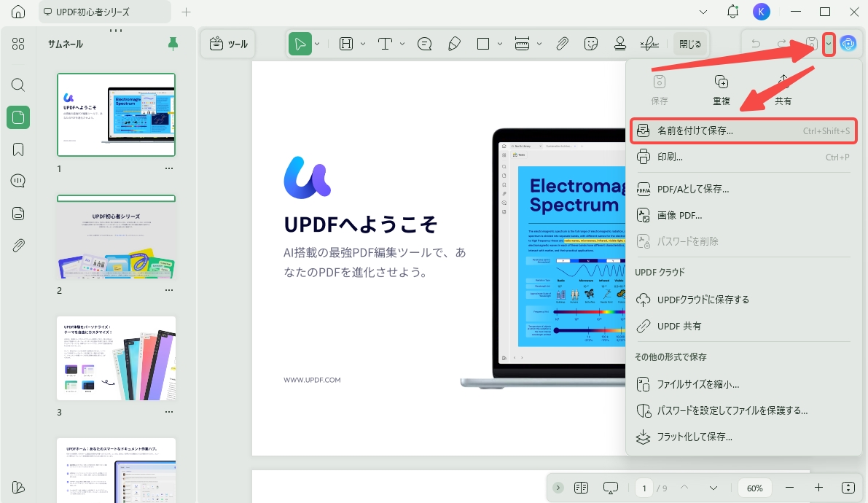This screenshot has height=503, width=868.
Task: Select the thumbnail panel icon in sidebar
Action: (x=18, y=117)
